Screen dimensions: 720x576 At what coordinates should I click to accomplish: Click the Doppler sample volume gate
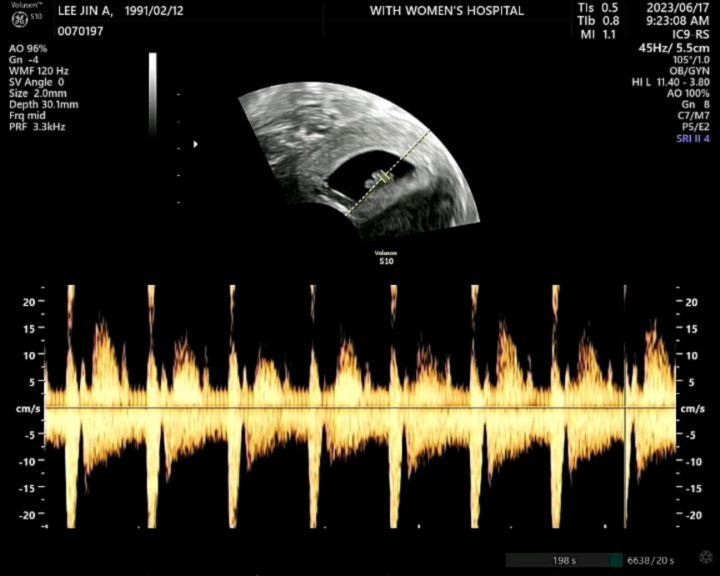click(x=386, y=177)
